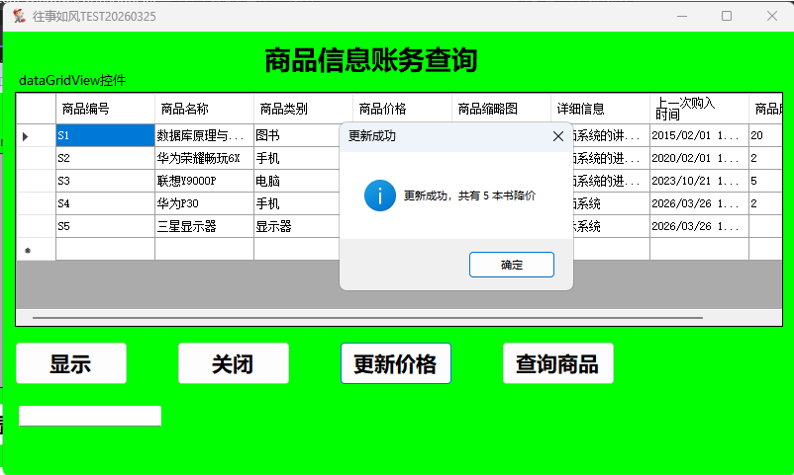Select the S1 cell in grid
794x475 pixels.
tap(105, 135)
